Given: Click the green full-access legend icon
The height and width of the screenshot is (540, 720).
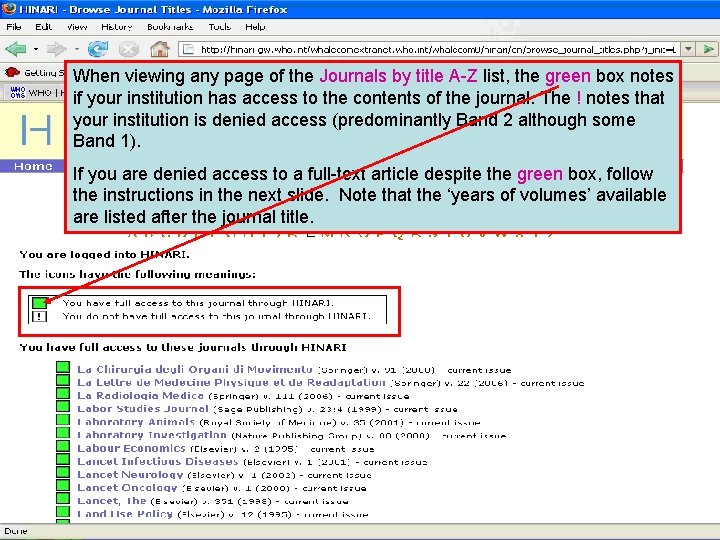Looking at the screenshot, I should coord(39,303).
